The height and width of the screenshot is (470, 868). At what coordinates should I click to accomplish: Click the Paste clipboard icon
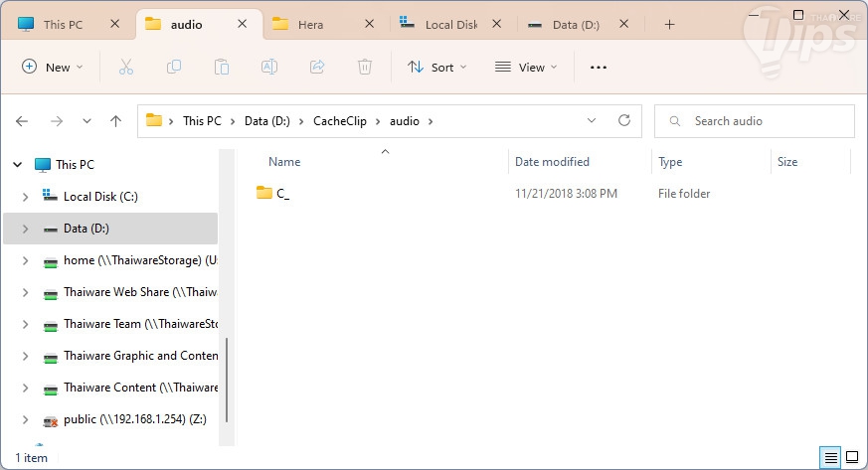tap(222, 68)
